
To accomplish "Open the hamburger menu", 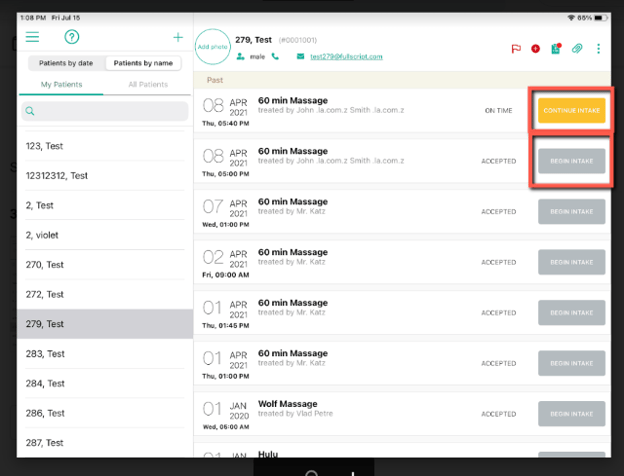I will [33, 37].
